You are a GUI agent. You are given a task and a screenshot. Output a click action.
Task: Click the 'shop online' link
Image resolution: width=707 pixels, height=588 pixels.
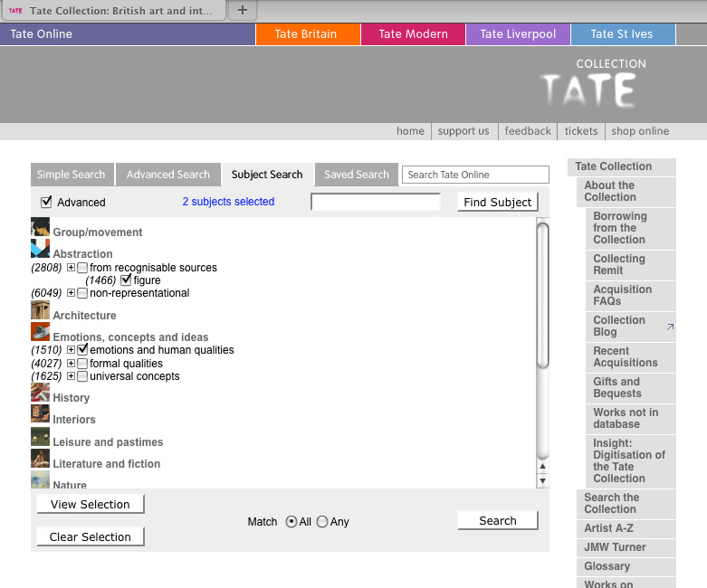640,131
